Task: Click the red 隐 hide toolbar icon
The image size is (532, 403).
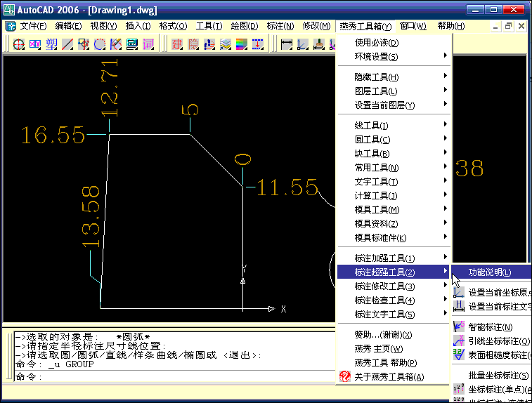Action: tap(193, 44)
